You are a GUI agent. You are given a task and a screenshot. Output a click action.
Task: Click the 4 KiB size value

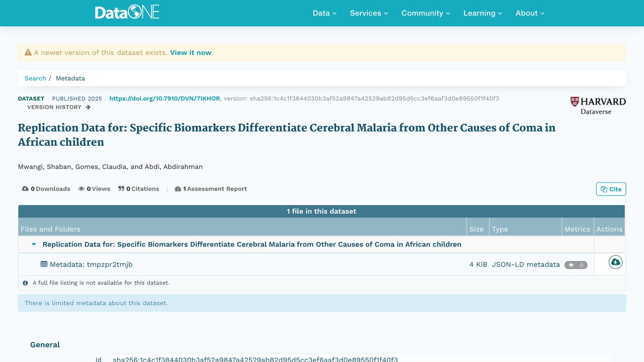tap(478, 264)
